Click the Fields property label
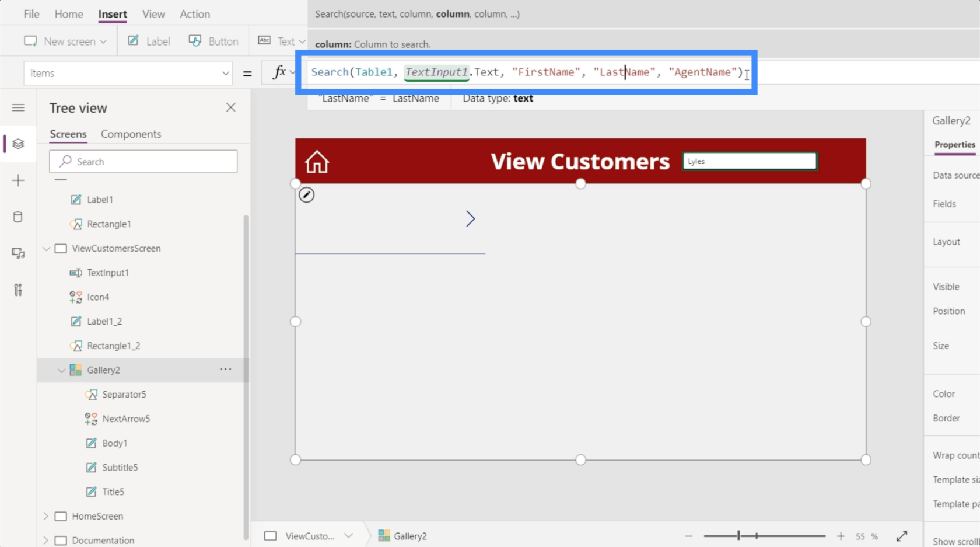The width and height of the screenshot is (980, 547). [x=944, y=204]
